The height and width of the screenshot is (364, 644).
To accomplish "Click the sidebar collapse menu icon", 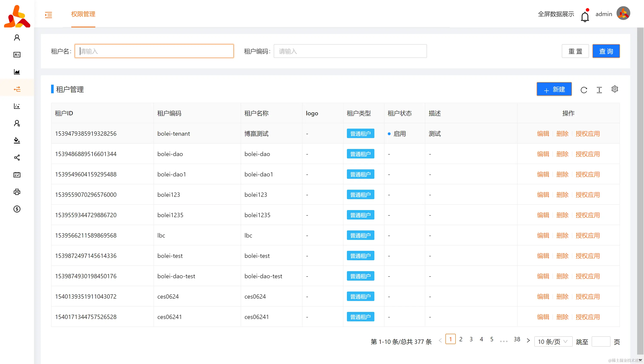I will point(48,15).
